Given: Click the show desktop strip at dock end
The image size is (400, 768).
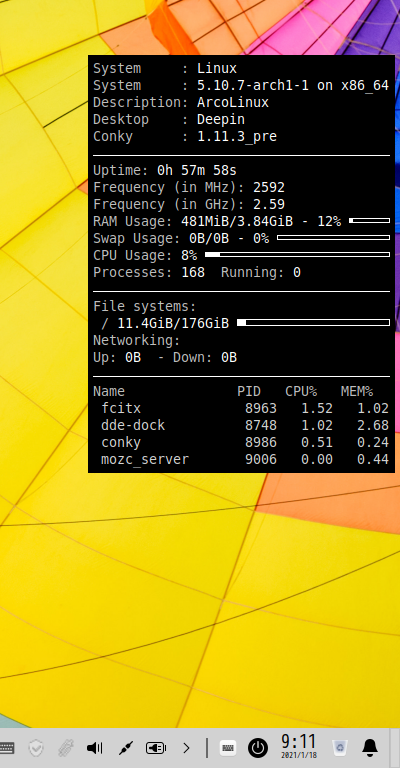Looking at the screenshot, I should coord(395,748).
